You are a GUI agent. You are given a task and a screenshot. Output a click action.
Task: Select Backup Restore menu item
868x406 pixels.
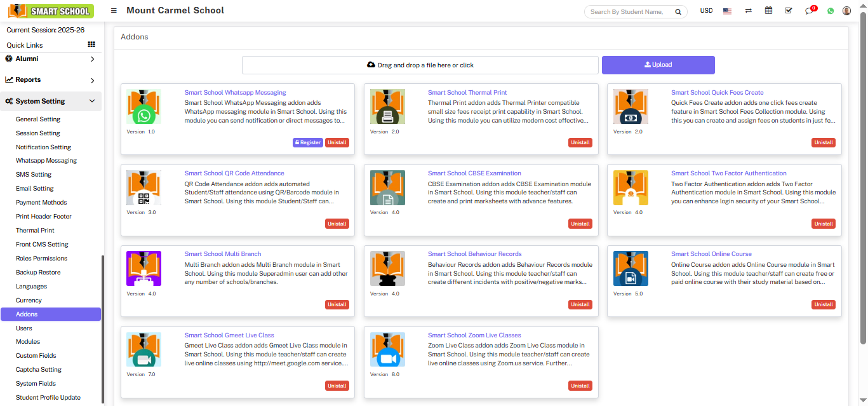[x=38, y=273]
